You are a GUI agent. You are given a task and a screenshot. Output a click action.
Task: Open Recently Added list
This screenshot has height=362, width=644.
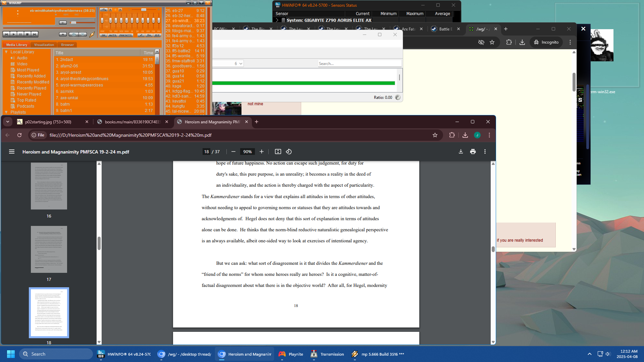pyautogui.click(x=31, y=76)
